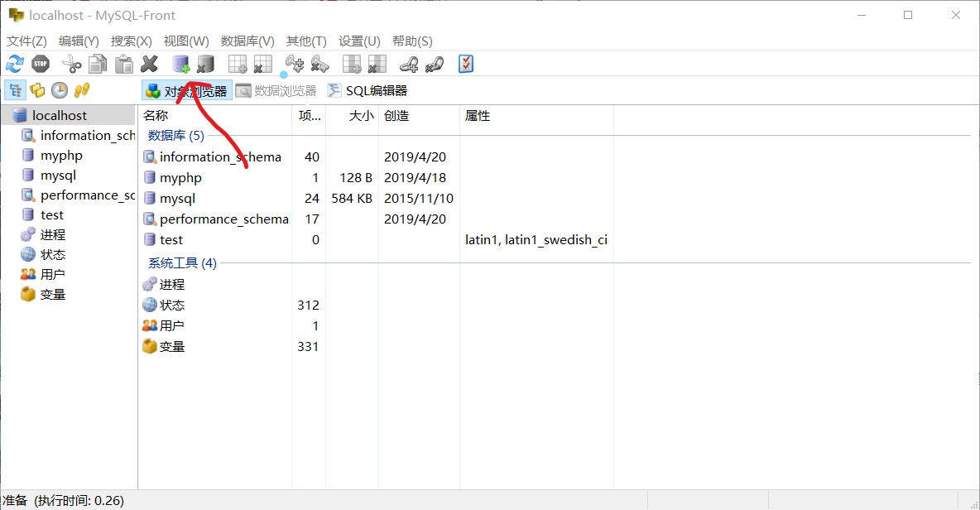980x510 pixels.
Task: Select localhost in the left tree
Action: (x=60, y=116)
